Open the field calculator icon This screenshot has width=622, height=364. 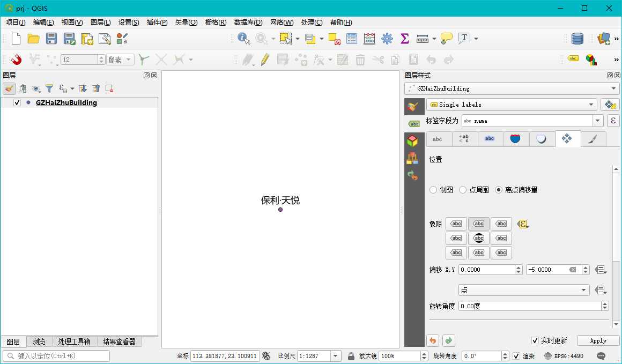(369, 39)
